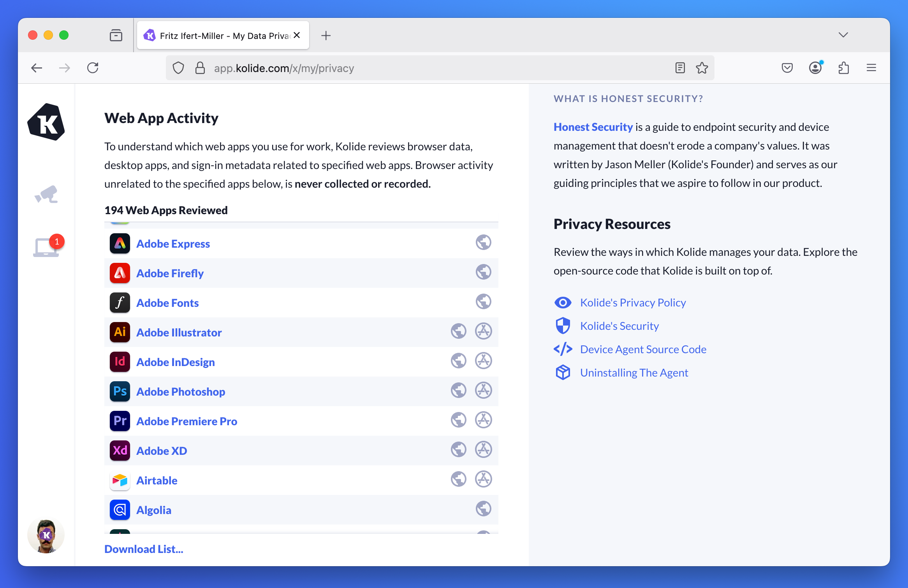The height and width of the screenshot is (588, 908).
Task: Click App Store icon for Adobe Photoshop
Action: click(x=483, y=391)
